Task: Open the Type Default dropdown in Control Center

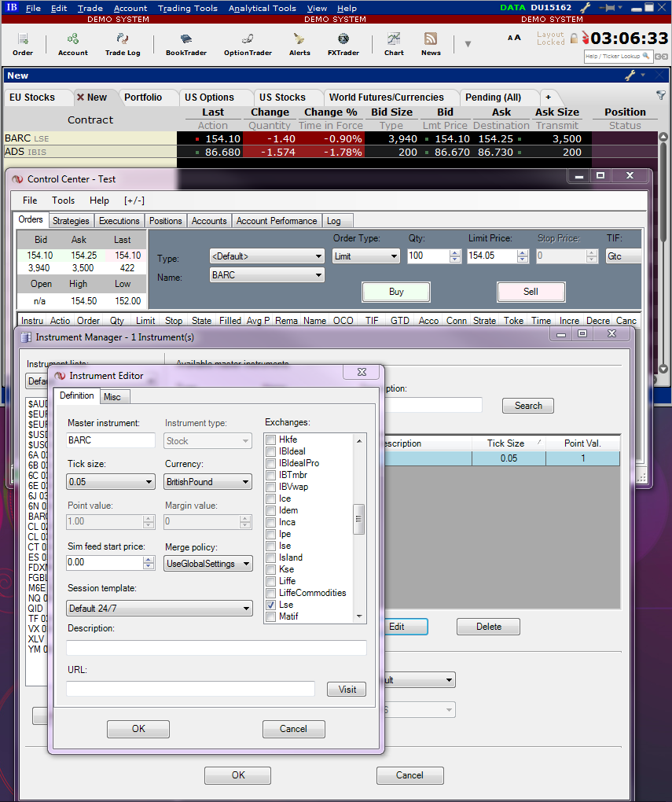Action: click(267, 256)
